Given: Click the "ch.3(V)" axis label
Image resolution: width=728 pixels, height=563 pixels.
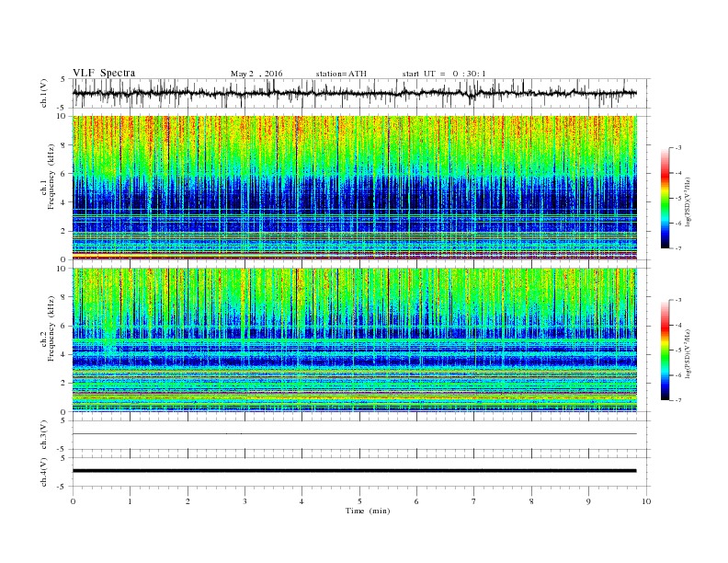Looking at the screenshot, I should pos(43,435).
